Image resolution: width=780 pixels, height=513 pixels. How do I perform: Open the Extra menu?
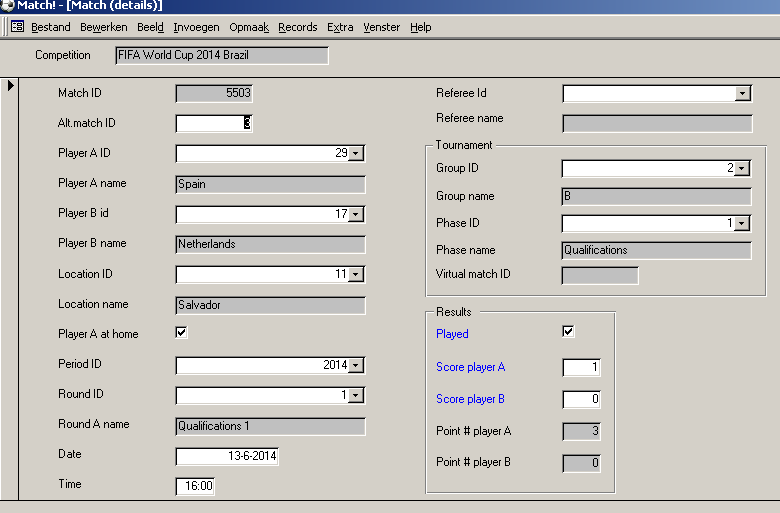click(340, 27)
